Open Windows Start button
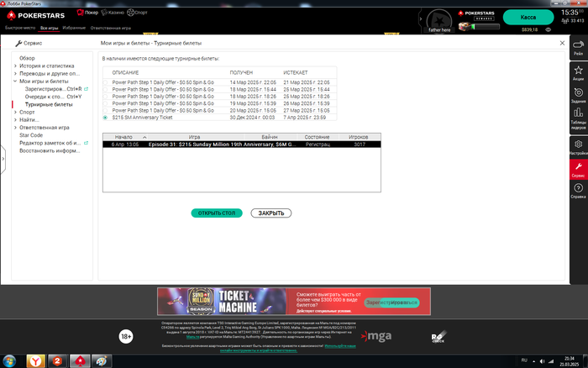 [9, 361]
